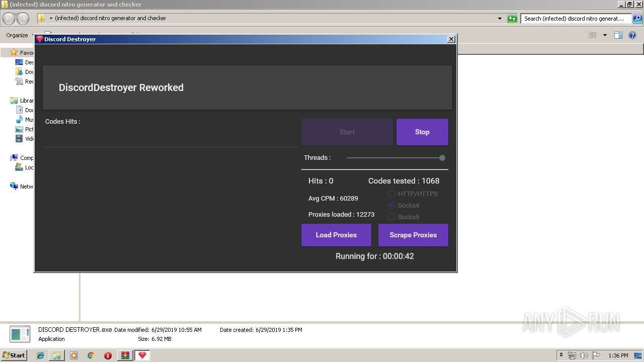Restore down the Explorer window
Screen dimensions: 644x362
click(x=629, y=5)
